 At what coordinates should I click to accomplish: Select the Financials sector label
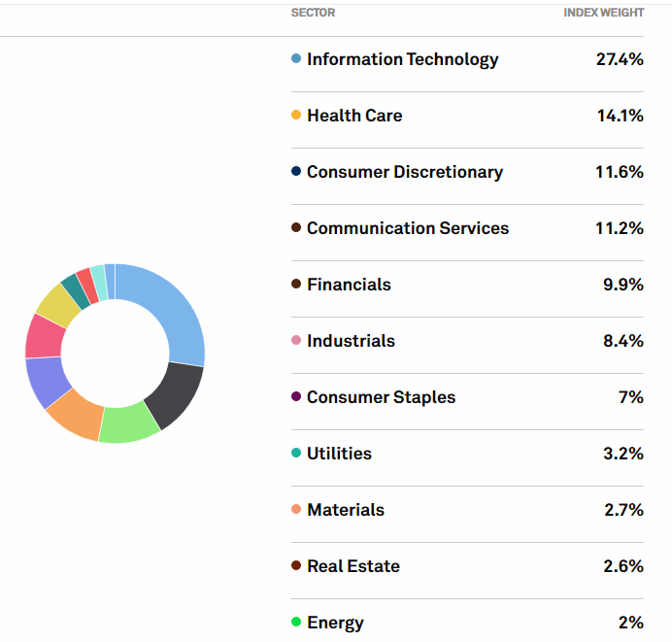pos(349,285)
